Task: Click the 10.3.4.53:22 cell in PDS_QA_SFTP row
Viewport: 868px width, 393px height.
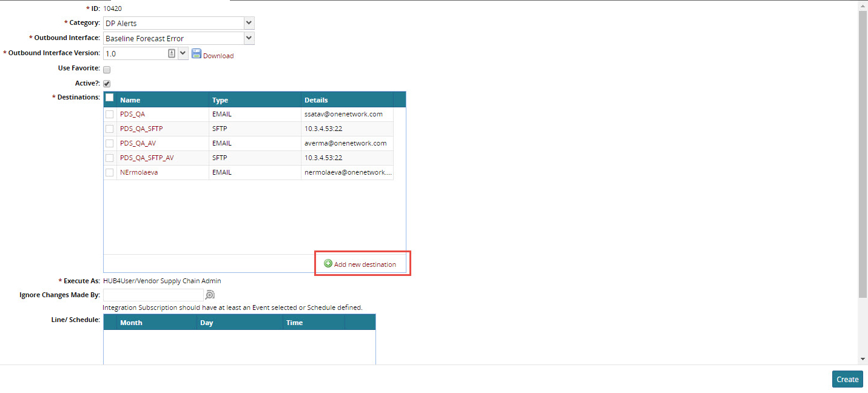Action: (x=347, y=129)
